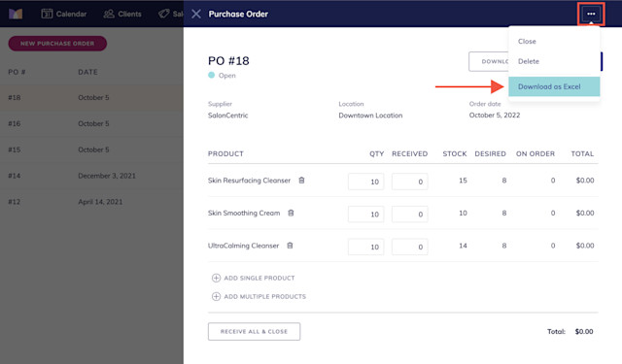Click Receive All & Close button
622x364 pixels.
click(x=254, y=332)
